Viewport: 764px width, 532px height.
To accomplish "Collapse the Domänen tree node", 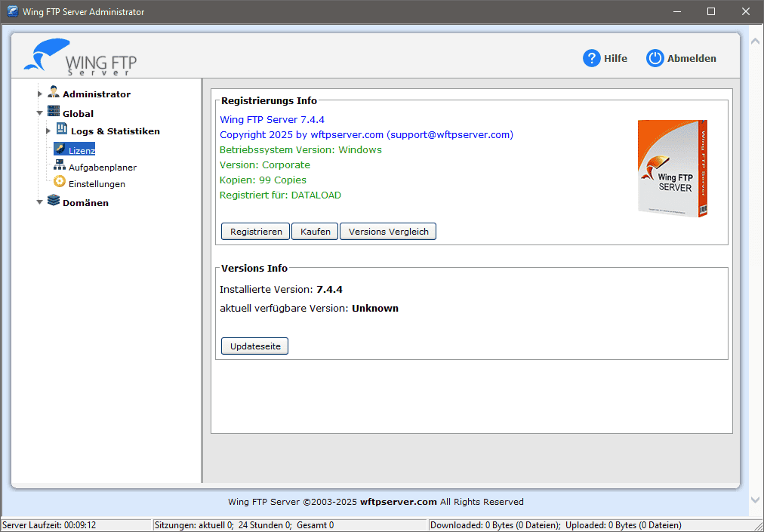I will (x=40, y=203).
